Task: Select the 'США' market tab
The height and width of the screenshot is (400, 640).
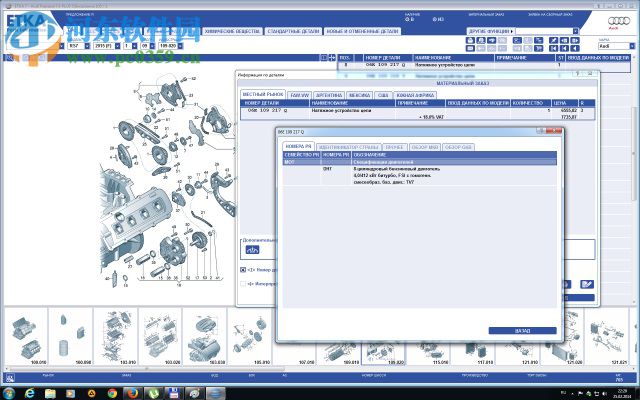Action: click(x=383, y=95)
